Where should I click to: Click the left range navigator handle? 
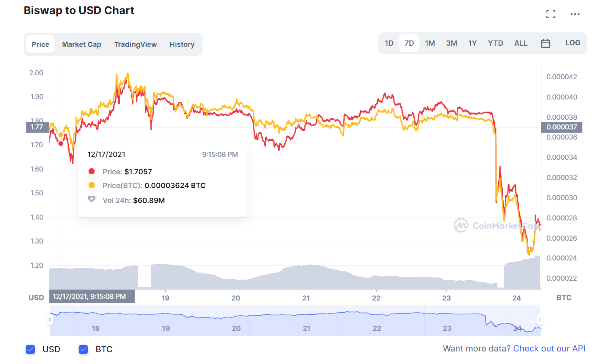(50, 320)
